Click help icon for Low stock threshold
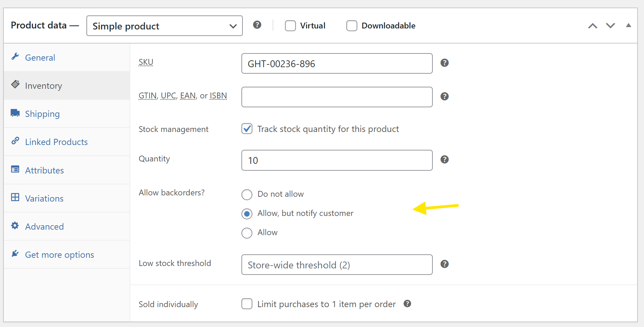The height and width of the screenshot is (327, 644). point(444,264)
